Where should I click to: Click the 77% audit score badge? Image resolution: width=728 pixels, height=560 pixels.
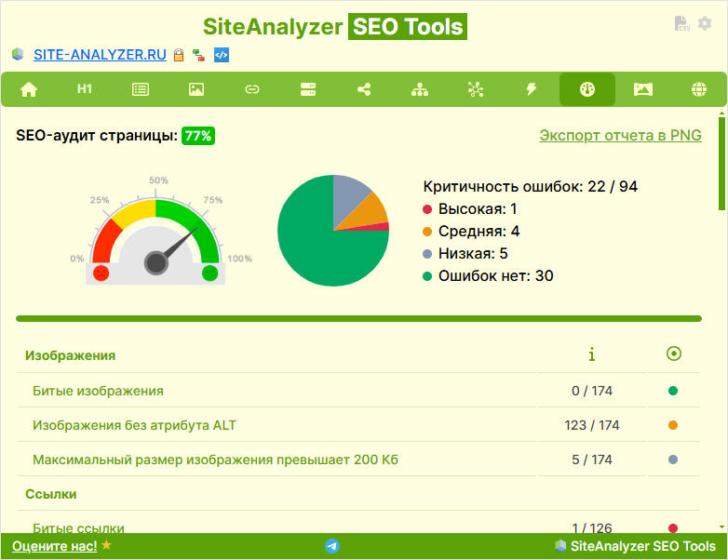[x=198, y=136]
